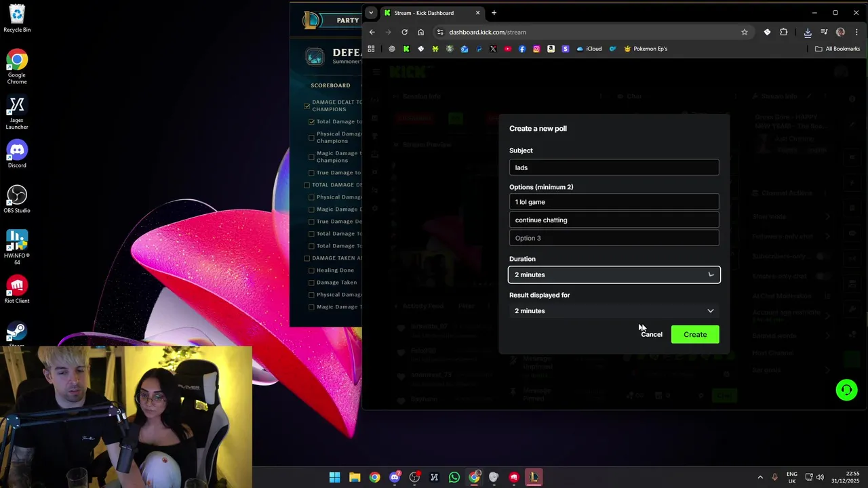This screenshot has height=488, width=868.
Task: Open the Amazon bookmark
Action: tap(551, 49)
